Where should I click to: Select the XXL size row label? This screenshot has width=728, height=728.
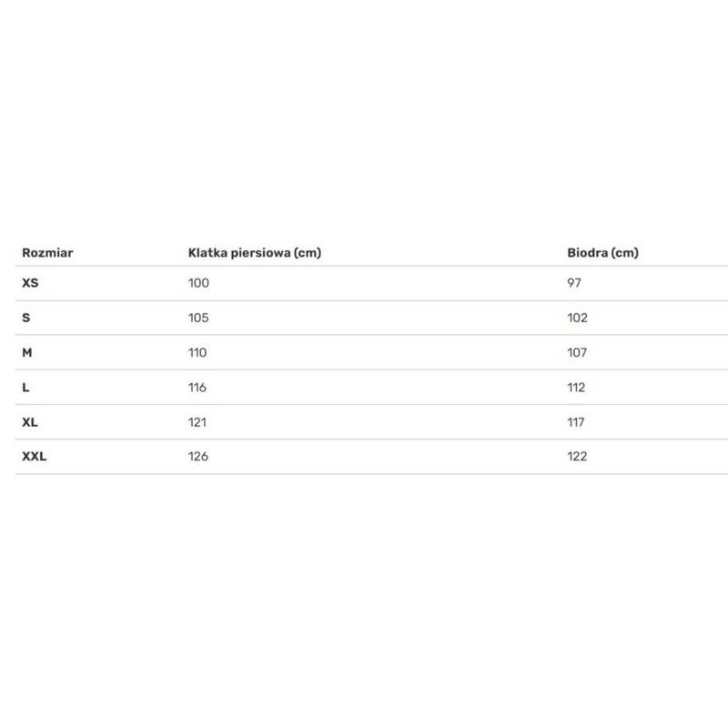pos(35,457)
